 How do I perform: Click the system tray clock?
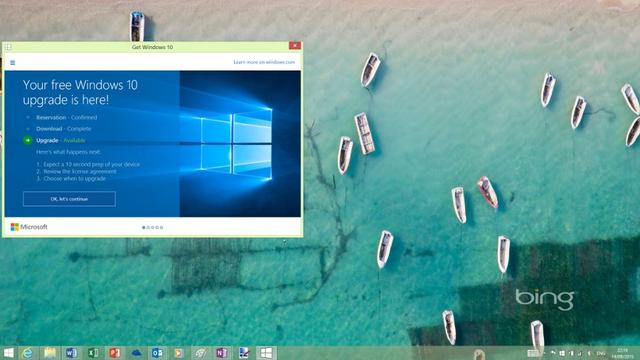click(x=622, y=353)
